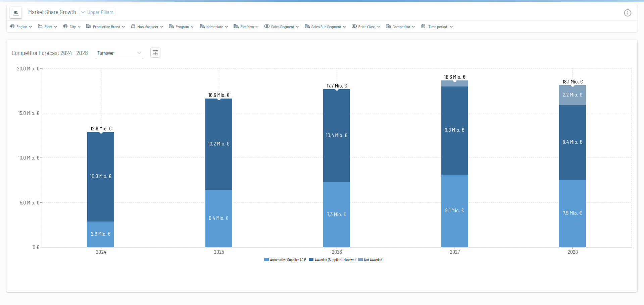Select the 2028 Not Awarded segment 2,2 Mio. €
Viewport: 644px width, 305px height.
[x=573, y=95]
